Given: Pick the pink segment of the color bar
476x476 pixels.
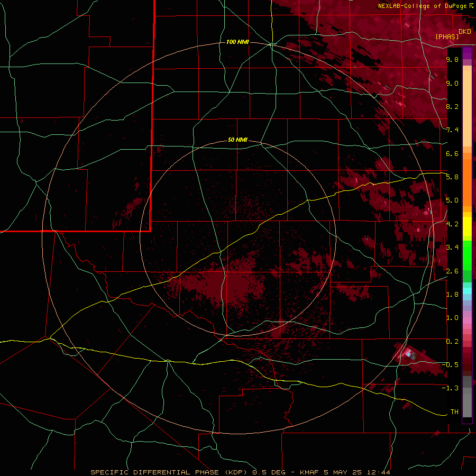Looking at the screenshot, I should click(467, 321).
